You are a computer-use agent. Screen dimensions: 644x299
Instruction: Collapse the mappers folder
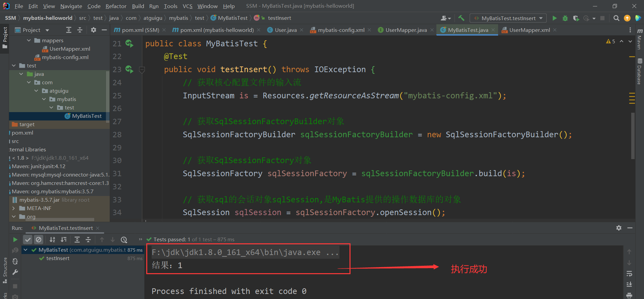[29, 40]
